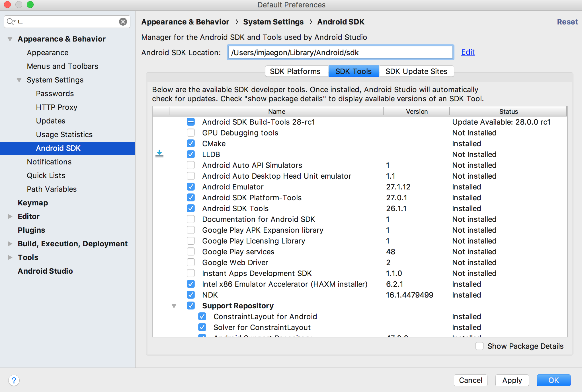Image resolution: width=582 pixels, height=392 pixels.
Task: Check Google Play services checkbox
Action: pyautogui.click(x=191, y=252)
